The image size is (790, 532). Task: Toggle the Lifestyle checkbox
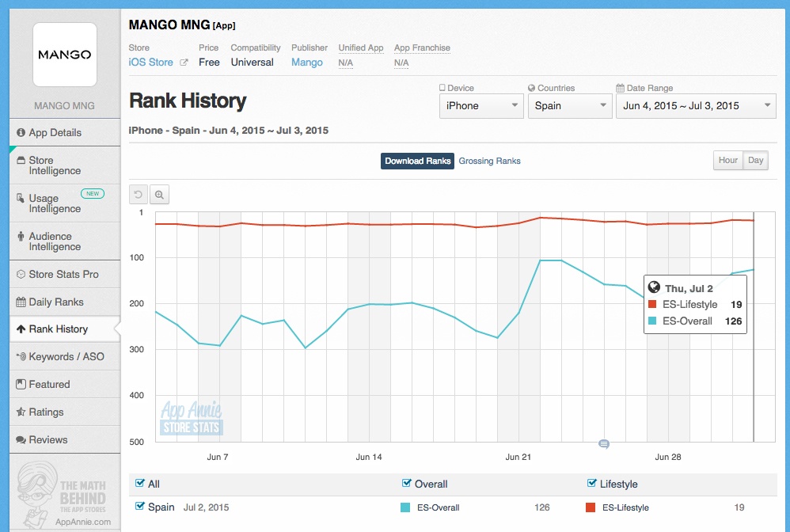click(x=592, y=483)
